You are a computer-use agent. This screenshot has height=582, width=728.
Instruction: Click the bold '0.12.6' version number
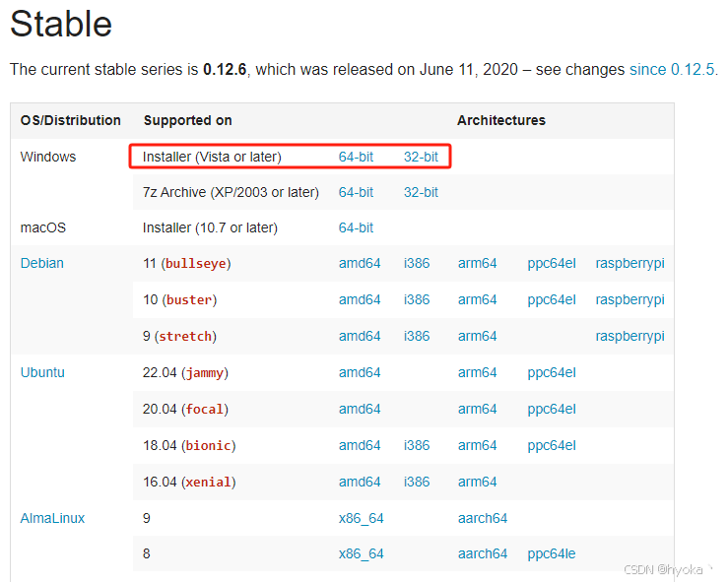(x=225, y=69)
